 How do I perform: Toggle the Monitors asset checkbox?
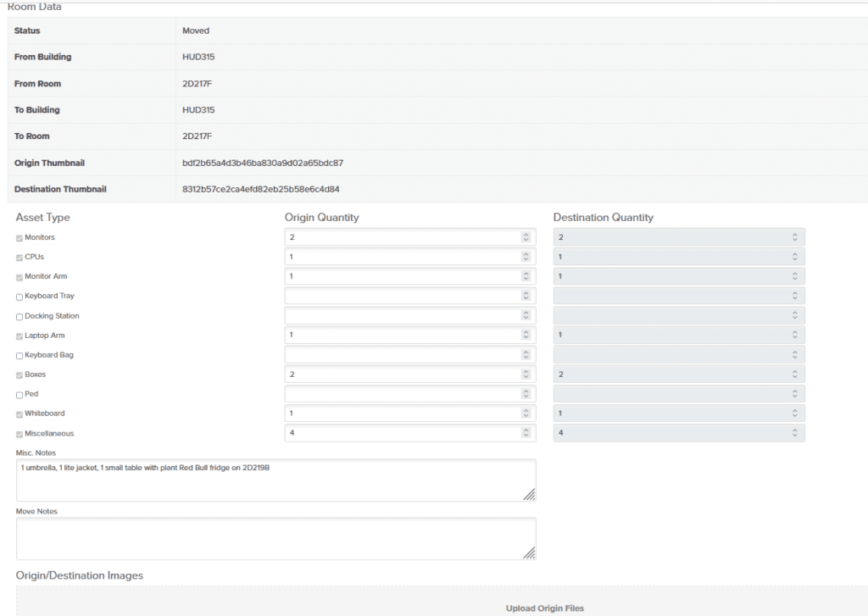pos(19,238)
